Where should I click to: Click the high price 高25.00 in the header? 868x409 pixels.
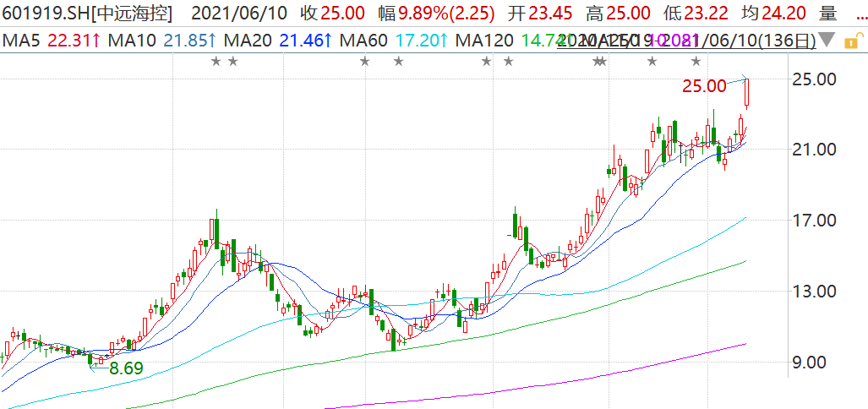619,14
